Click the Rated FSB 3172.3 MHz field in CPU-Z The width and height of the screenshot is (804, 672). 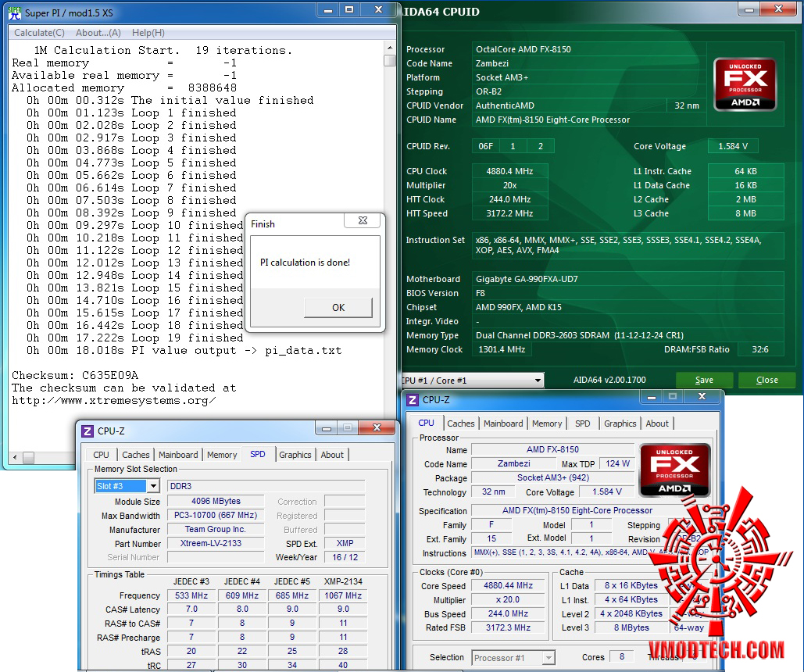pyautogui.click(x=508, y=628)
